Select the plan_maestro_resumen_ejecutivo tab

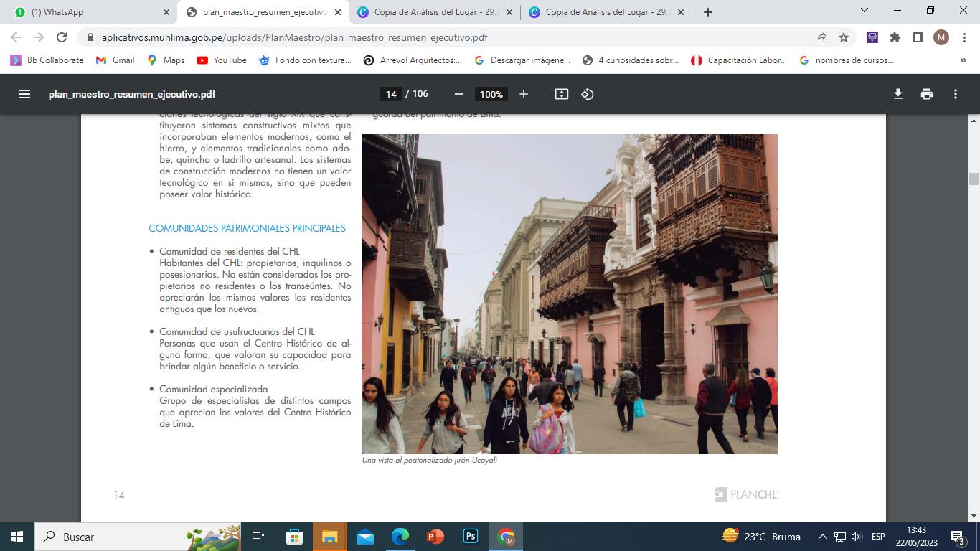pyautogui.click(x=263, y=12)
